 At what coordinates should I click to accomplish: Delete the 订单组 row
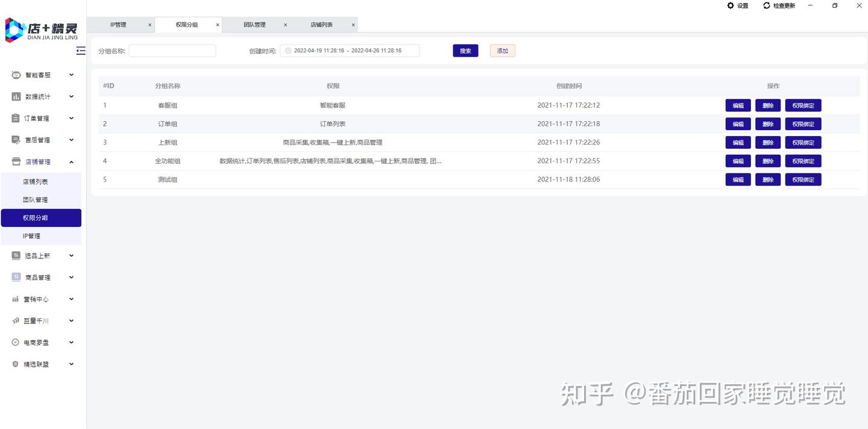[768, 124]
